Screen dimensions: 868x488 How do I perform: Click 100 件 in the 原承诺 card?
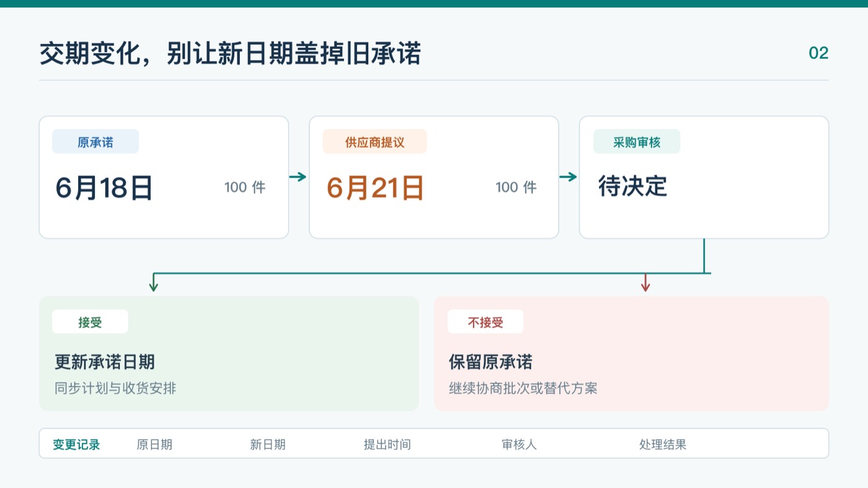pos(245,187)
